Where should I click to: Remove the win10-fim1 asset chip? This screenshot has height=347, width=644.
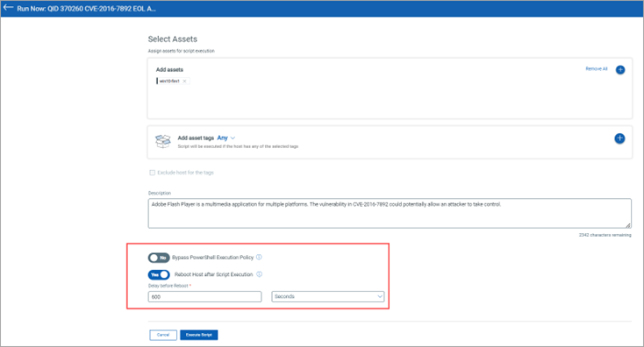pos(184,81)
